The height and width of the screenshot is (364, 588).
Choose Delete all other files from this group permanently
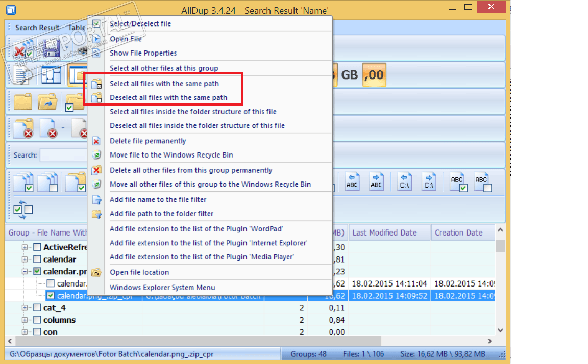191,170
